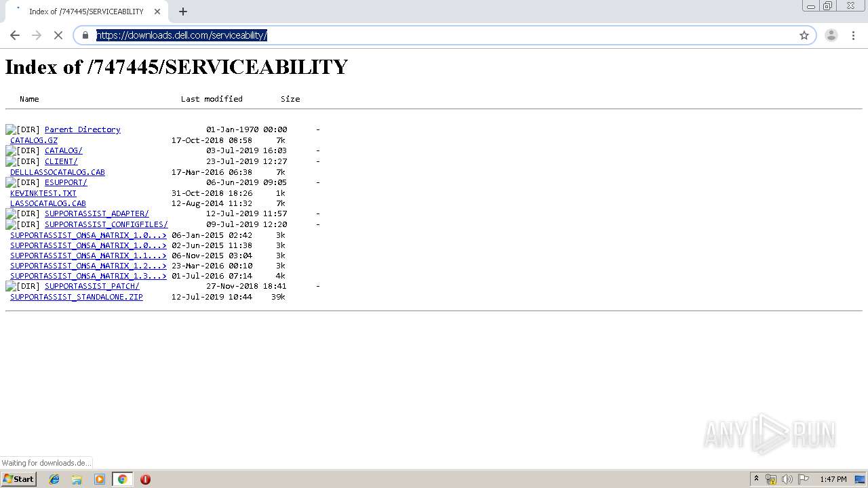Open SUPPORTASSIST_CONFIGFILES/ directory
Viewport: 868px width, 488px height.
click(106, 224)
